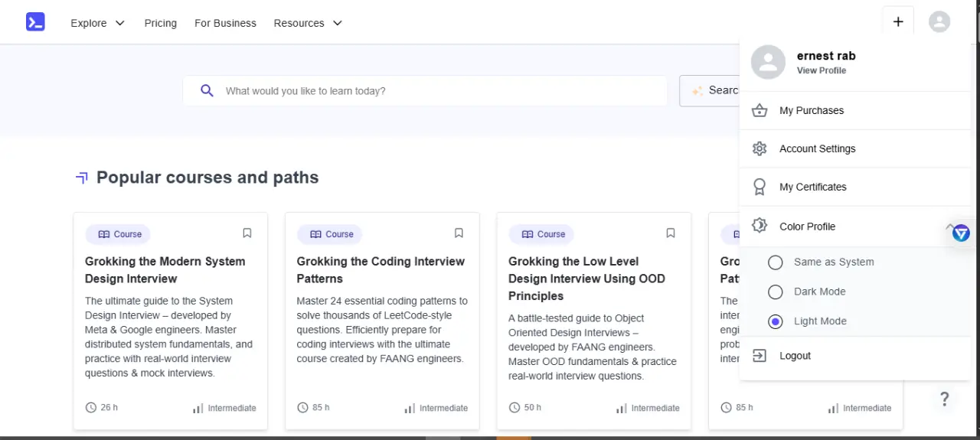980x440 pixels.
Task: Click the Popular courses and paths heading
Action: click(207, 178)
